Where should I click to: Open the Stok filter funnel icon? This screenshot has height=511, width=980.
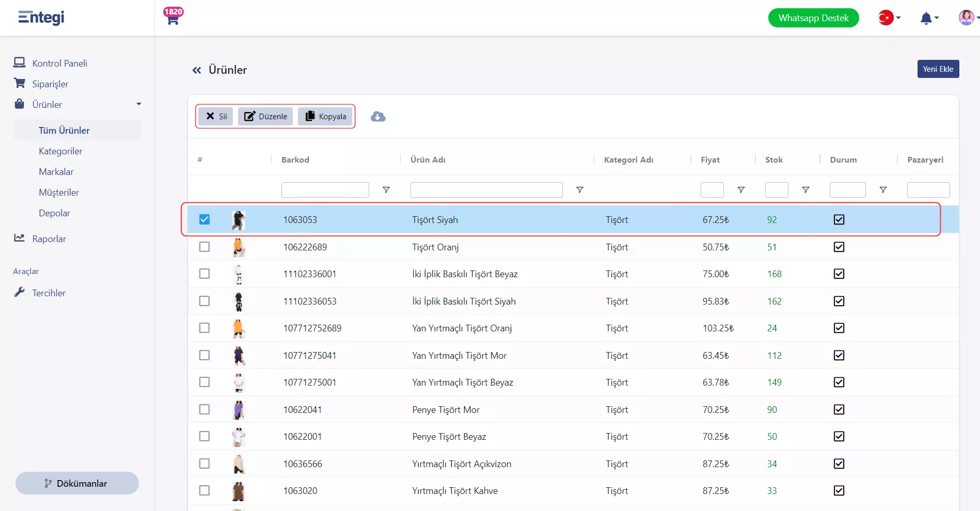[805, 190]
